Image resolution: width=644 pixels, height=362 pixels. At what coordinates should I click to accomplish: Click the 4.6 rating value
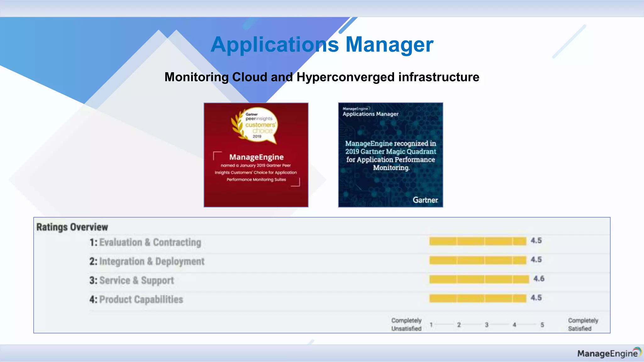pos(539,279)
